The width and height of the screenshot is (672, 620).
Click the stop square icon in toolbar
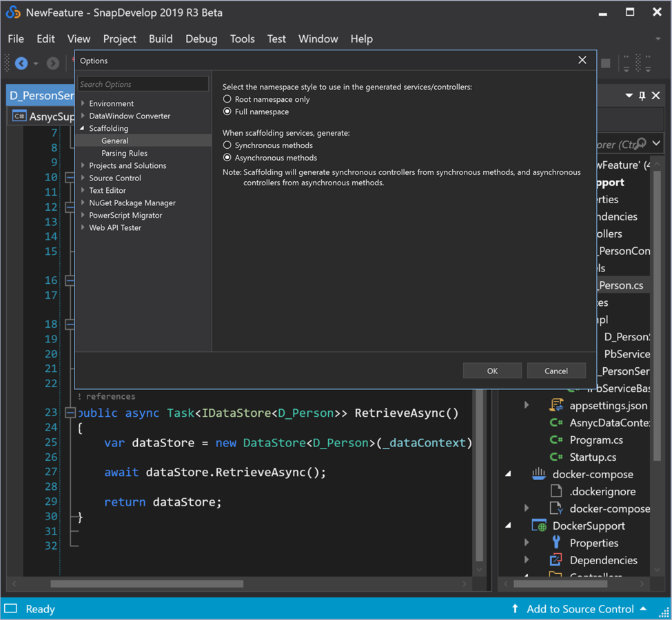[x=606, y=63]
